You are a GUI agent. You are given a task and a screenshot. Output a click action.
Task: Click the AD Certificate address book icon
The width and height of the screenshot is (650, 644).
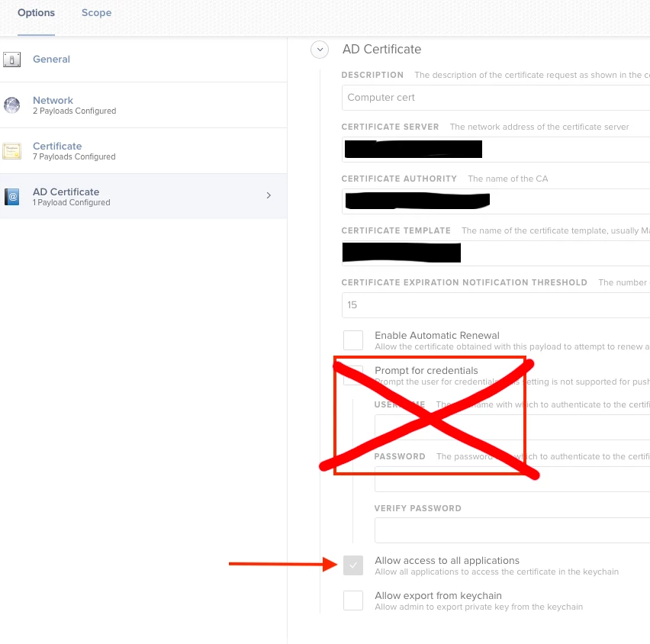[11, 197]
